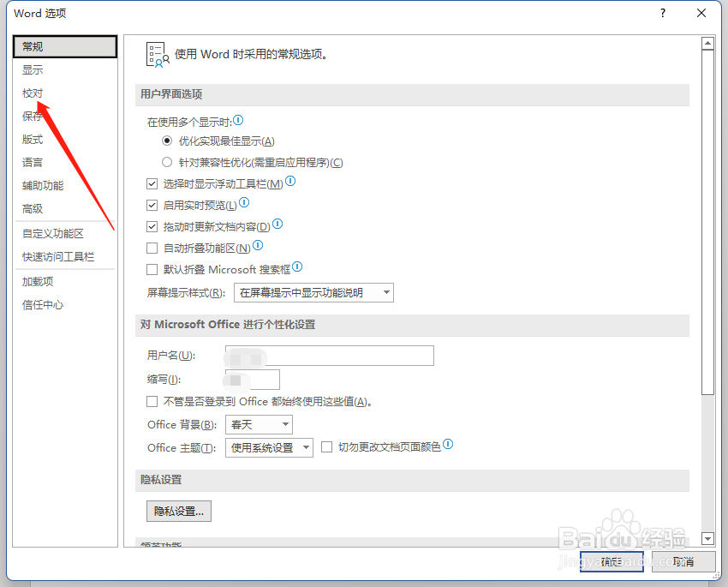The width and height of the screenshot is (728, 587).
Task: Click the scrollbar up arrow
Action: (x=707, y=43)
